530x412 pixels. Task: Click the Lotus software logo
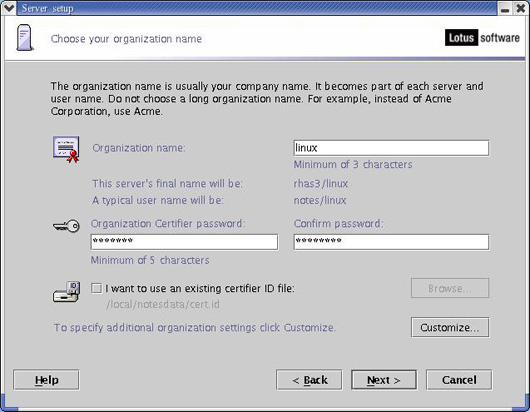482,38
